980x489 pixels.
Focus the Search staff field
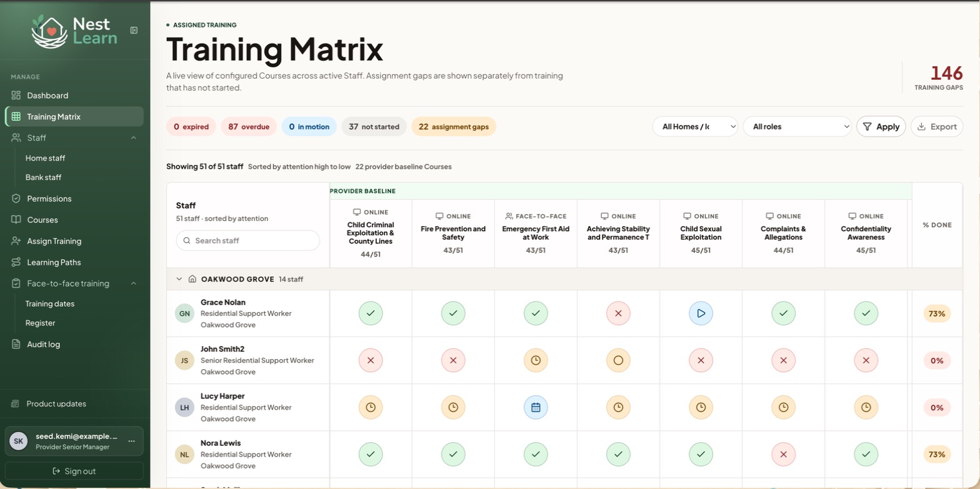[248, 240]
